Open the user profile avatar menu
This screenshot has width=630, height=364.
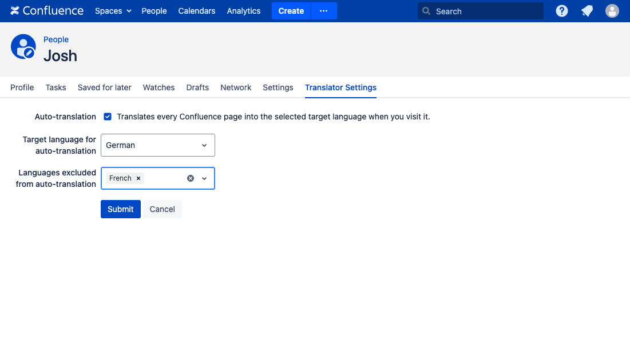click(612, 11)
